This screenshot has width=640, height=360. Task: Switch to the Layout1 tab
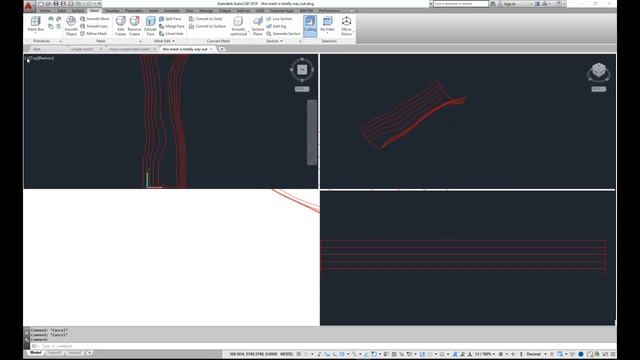pyautogui.click(x=55, y=353)
